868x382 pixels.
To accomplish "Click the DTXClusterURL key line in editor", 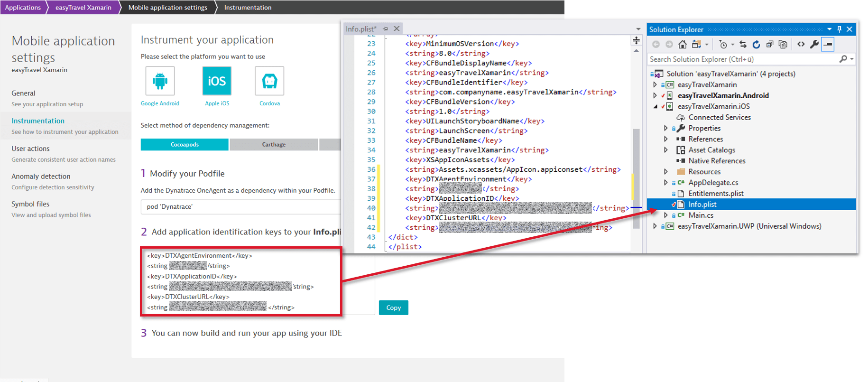I will (x=455, y=218).
